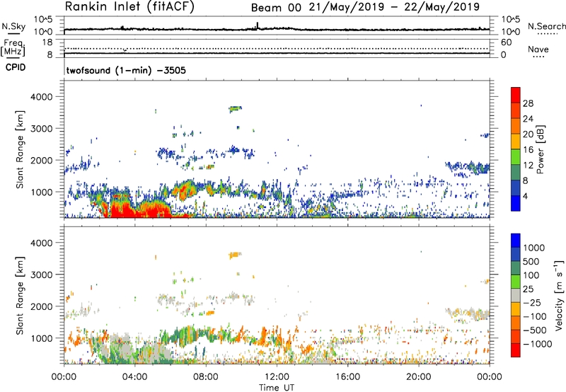Click the '16:00' time tick label

click(347, 377)
